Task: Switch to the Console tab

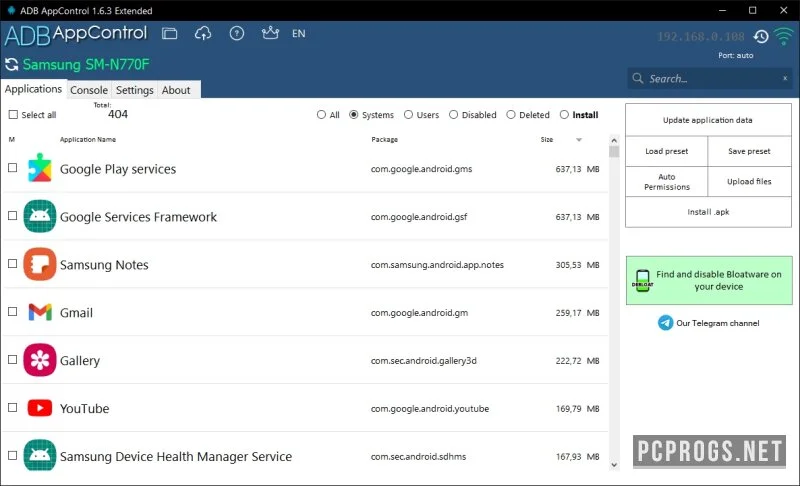Action: [x=89, y=90]
